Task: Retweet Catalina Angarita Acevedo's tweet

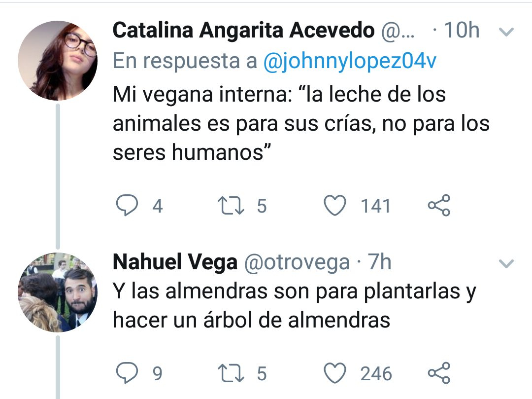Action: click(x=231, y=206)
